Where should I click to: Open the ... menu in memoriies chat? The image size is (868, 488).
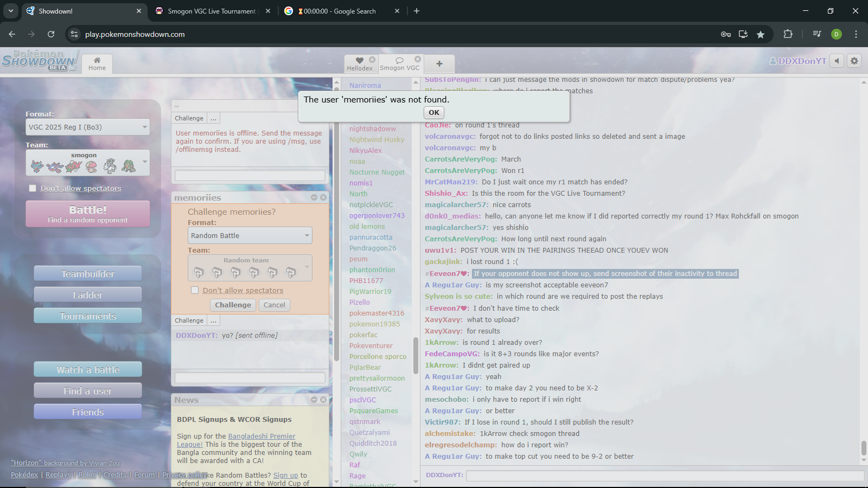(213, 320)
